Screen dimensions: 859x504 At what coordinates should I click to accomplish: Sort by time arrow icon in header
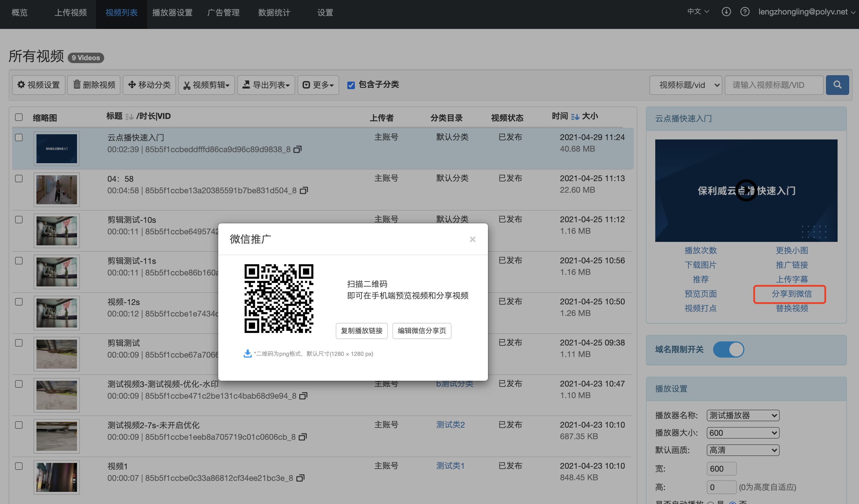[x=575, y=117]
